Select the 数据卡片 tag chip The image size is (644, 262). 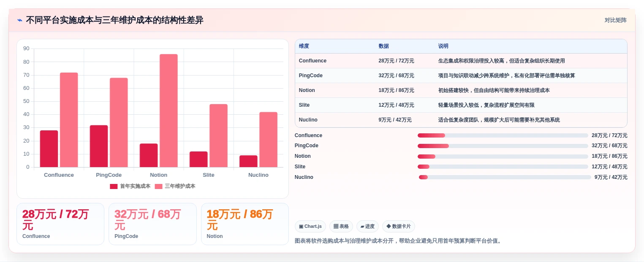coord(398,226)
